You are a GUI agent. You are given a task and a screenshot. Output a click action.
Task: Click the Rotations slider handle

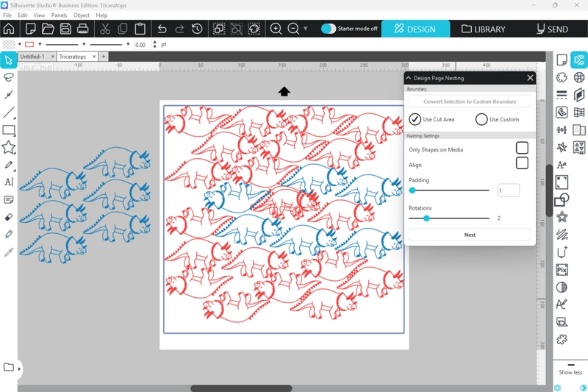[426, 218]
